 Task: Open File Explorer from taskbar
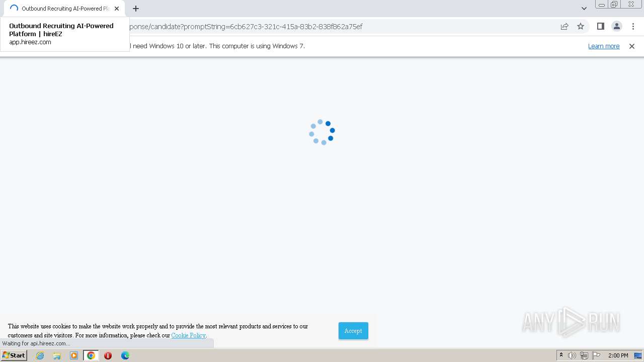tap(57, 355)
